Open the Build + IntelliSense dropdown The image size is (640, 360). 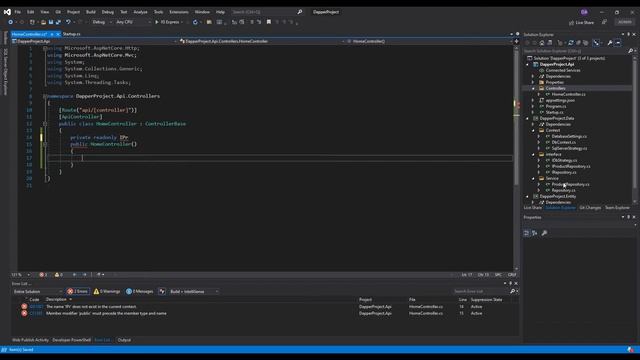point(194,291)
